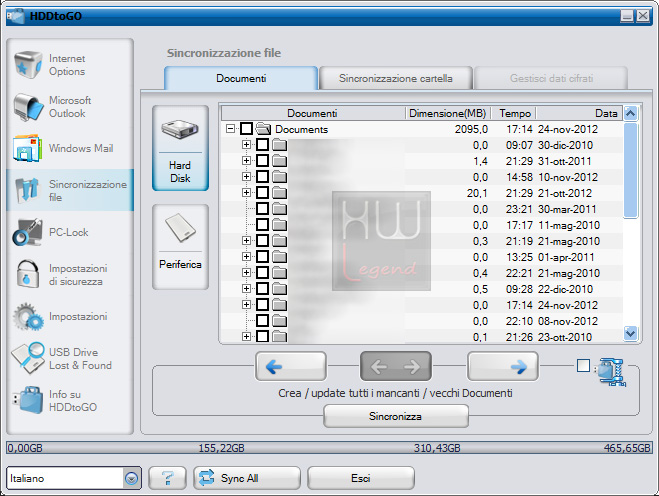Check the folder dated 30-mar-2011
The image size is (659, 496).
click(263, 208)
